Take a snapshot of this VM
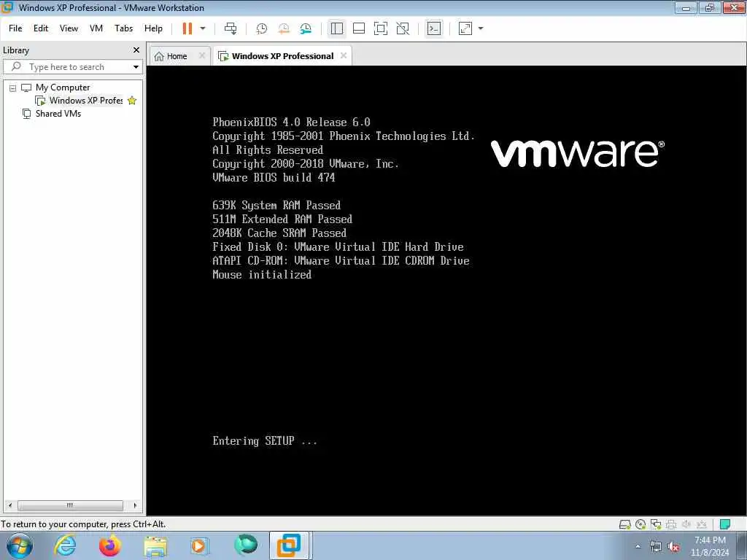Image resolution: width=747 pixels, height=560 pixels. pyautogui.click(x=262, y=28)
